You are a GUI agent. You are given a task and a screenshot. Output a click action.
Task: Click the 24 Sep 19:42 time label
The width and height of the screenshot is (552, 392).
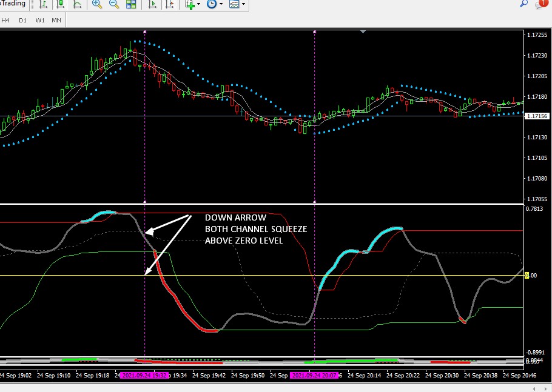(x=209, y=376)
